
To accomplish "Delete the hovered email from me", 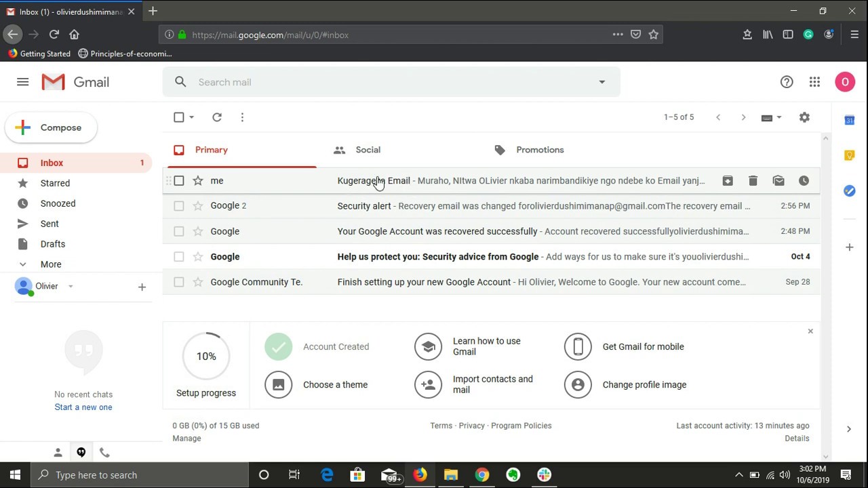I will click(753, 181).
